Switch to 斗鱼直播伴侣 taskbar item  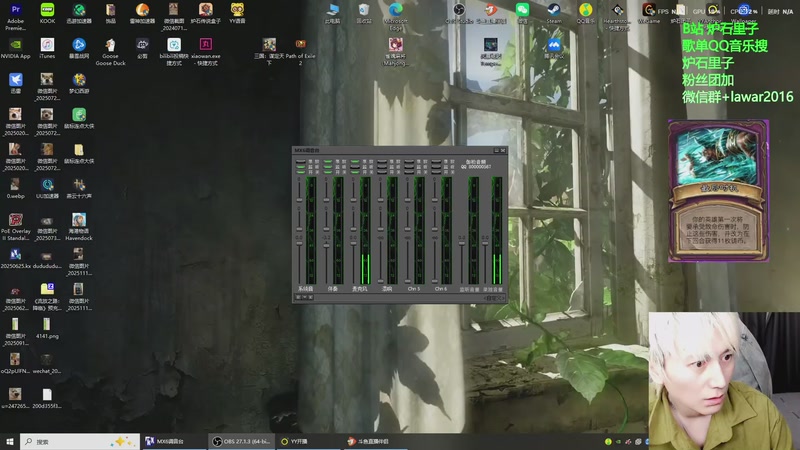374,441
